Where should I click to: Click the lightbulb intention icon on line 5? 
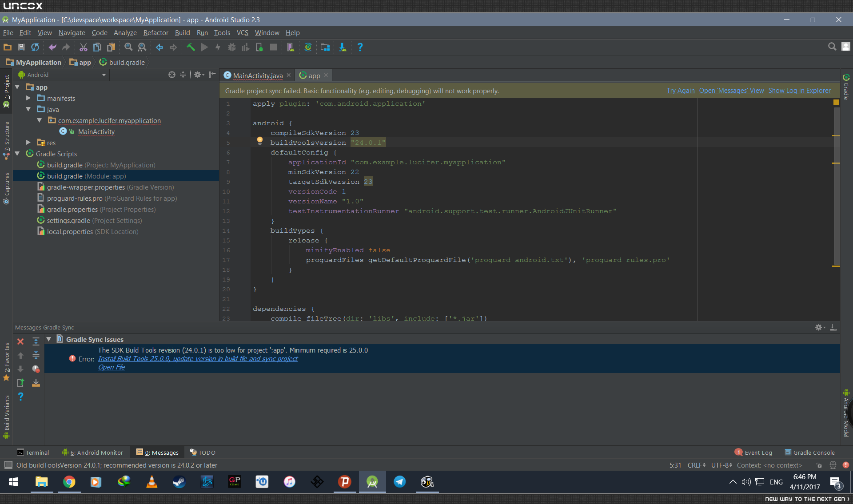click(259, 141)
